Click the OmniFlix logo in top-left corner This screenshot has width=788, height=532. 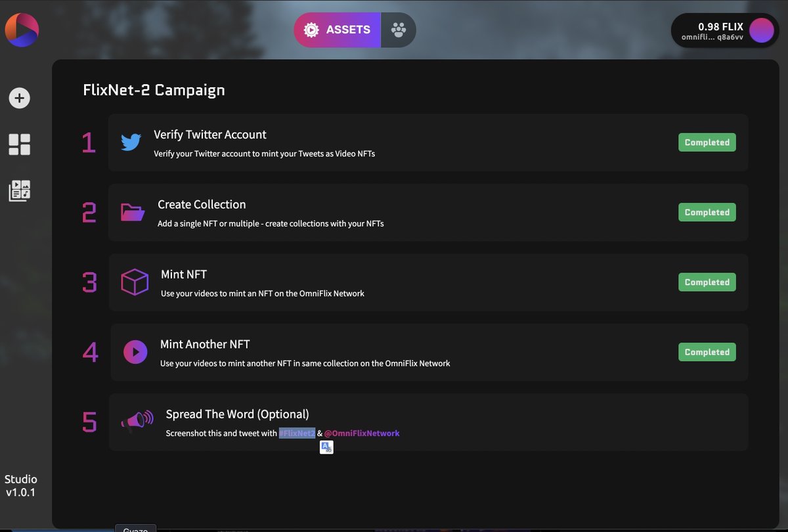pos(22,30)
